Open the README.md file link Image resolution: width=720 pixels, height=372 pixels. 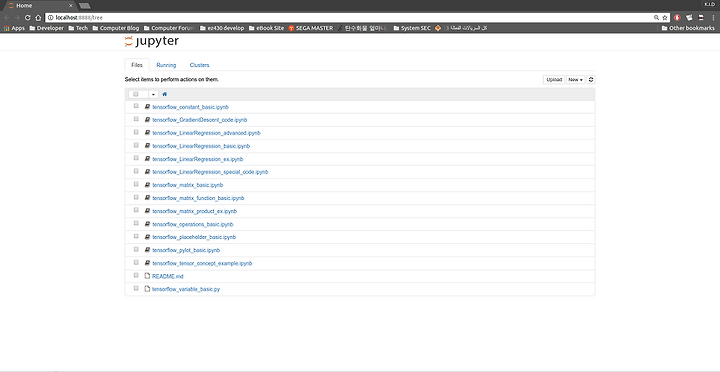(168, 276)
